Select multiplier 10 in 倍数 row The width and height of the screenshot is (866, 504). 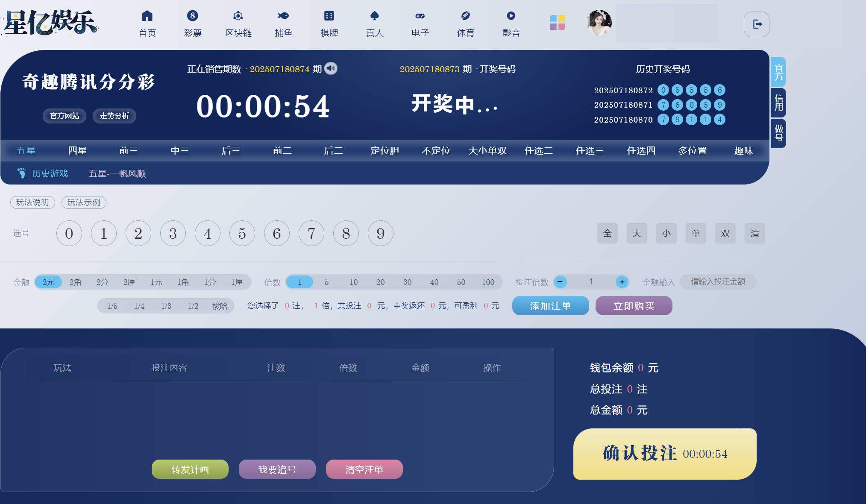point(353,282)
